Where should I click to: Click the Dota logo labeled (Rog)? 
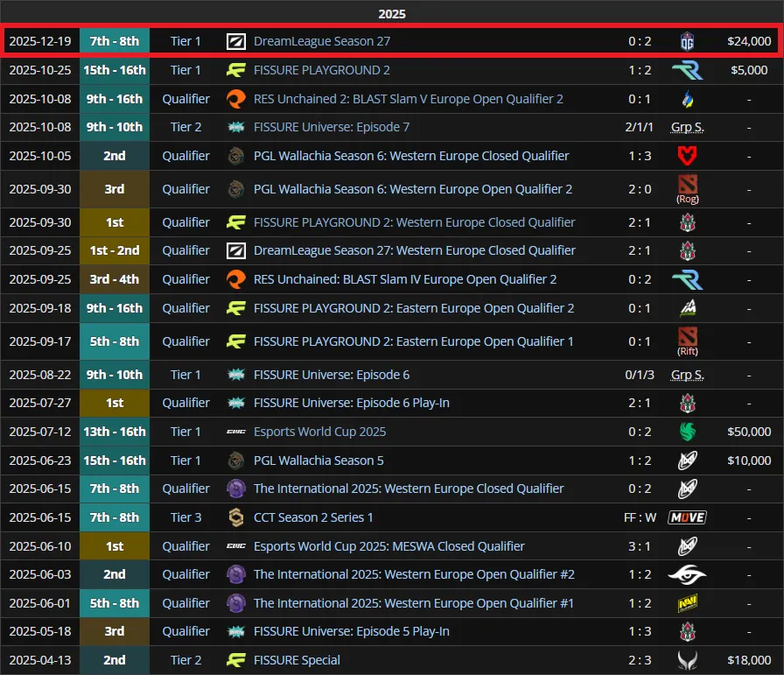pos(688,184)
